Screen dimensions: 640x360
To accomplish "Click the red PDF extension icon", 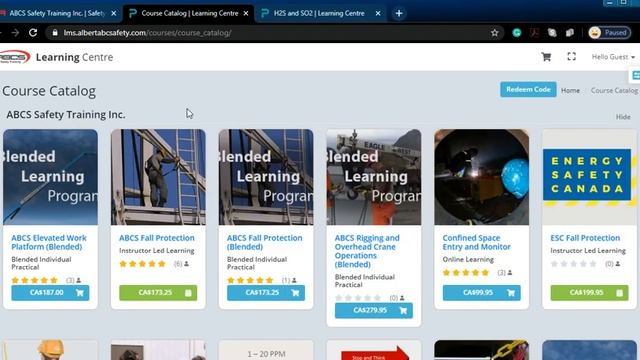I will [x=534, y=33].
